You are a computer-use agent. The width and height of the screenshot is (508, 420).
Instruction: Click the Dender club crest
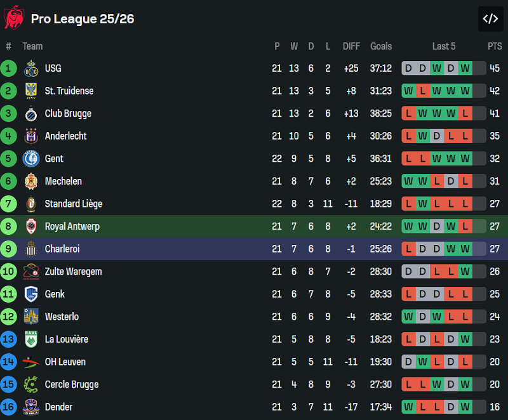(31, 407)
